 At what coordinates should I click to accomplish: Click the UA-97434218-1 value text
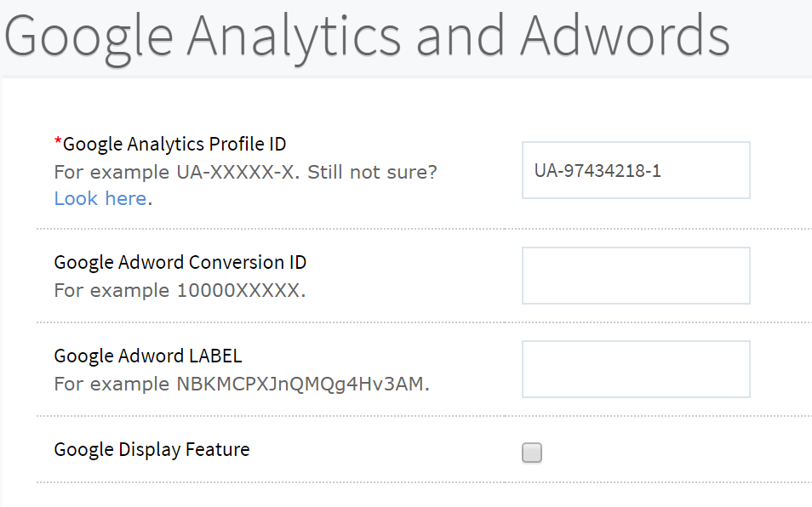click(598, 171)
